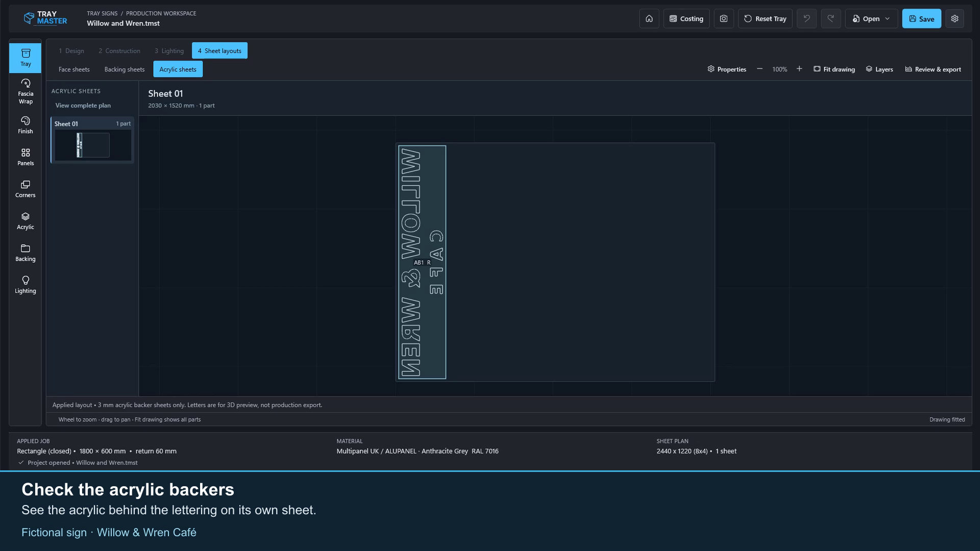Open the Finish sidebar panel

click(x=25, y=125)
